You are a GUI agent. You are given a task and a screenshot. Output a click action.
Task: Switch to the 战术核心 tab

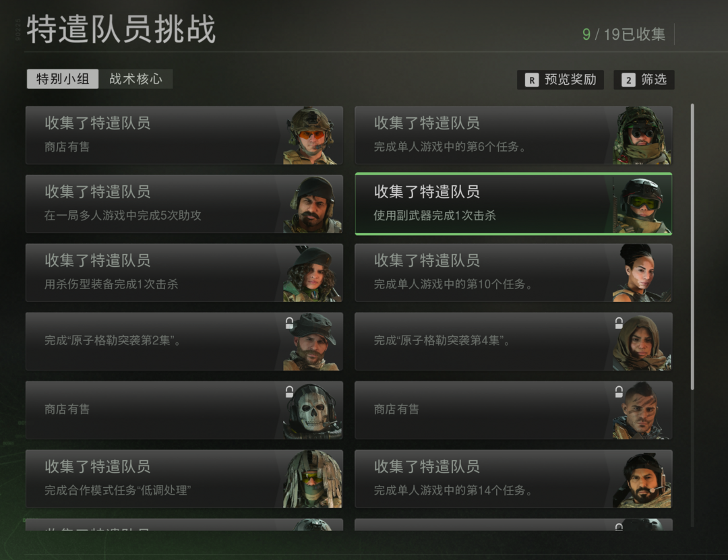[x=135, y=79]
